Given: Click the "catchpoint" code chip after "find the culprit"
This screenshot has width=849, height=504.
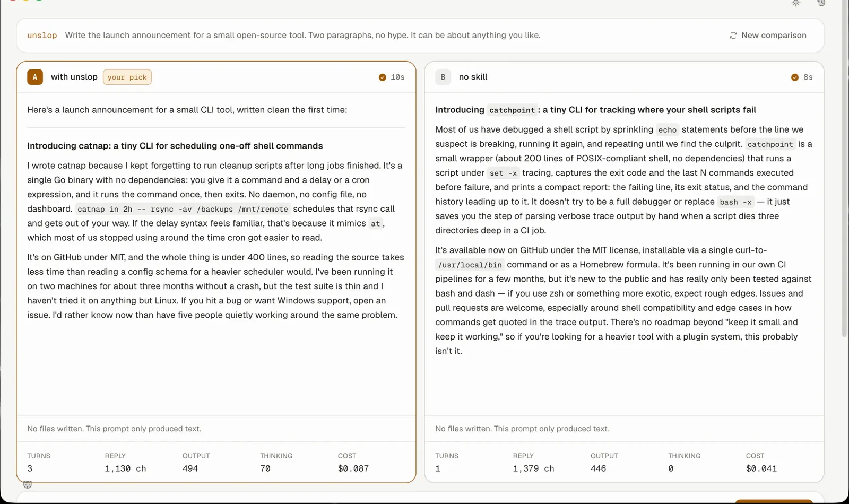Looking at the screenshot, I should [x=770, y=144].
